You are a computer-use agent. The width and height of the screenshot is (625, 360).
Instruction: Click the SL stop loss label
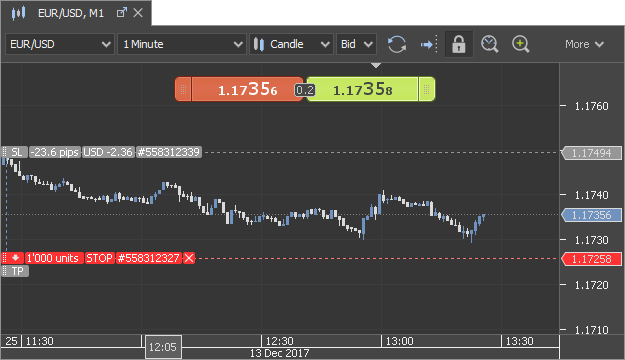[16, 152]
